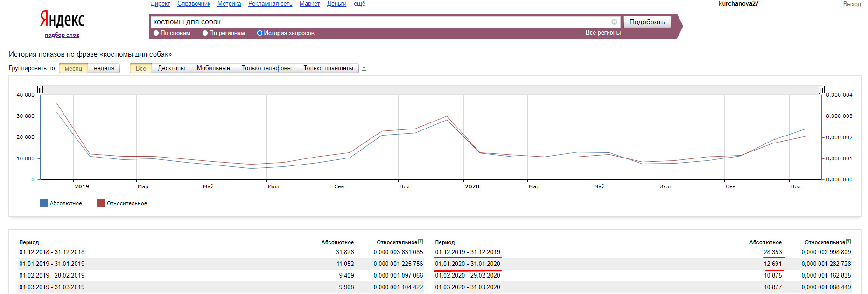The height and width of the screenshot is (294, 868).
Task: Open the Метрика link in top bar
Action: (229, 4)
